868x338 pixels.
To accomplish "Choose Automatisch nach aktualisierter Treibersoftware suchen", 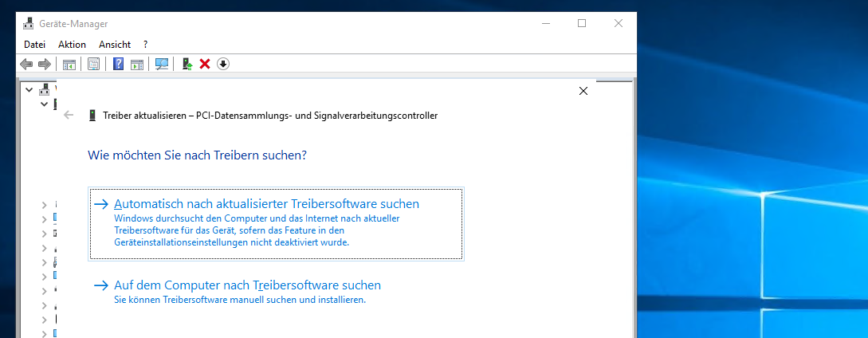I will point(276,223).
